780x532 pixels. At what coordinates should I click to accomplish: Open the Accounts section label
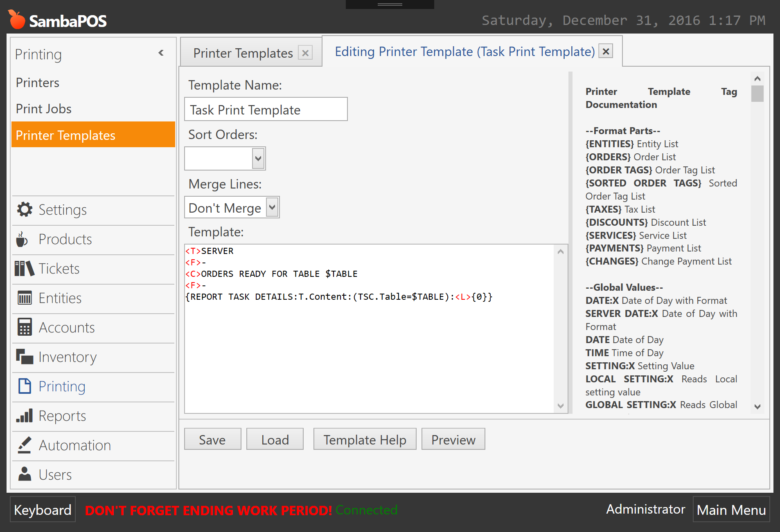point(67,328)
